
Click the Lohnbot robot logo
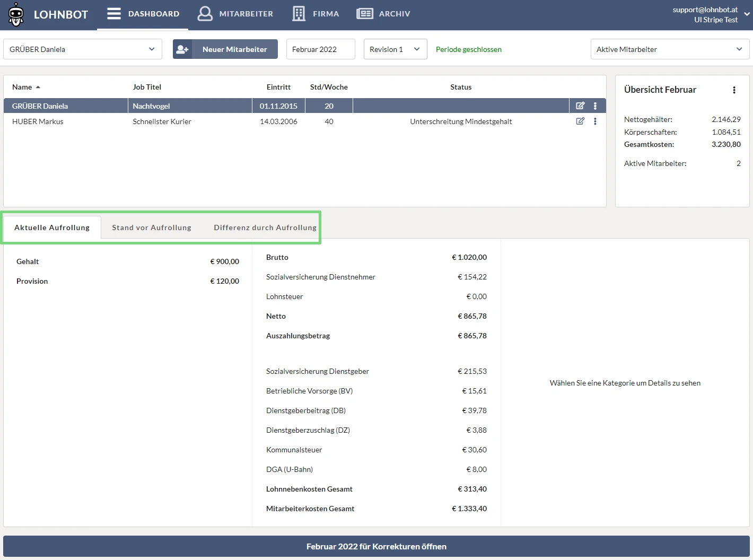tap(16, 14)
